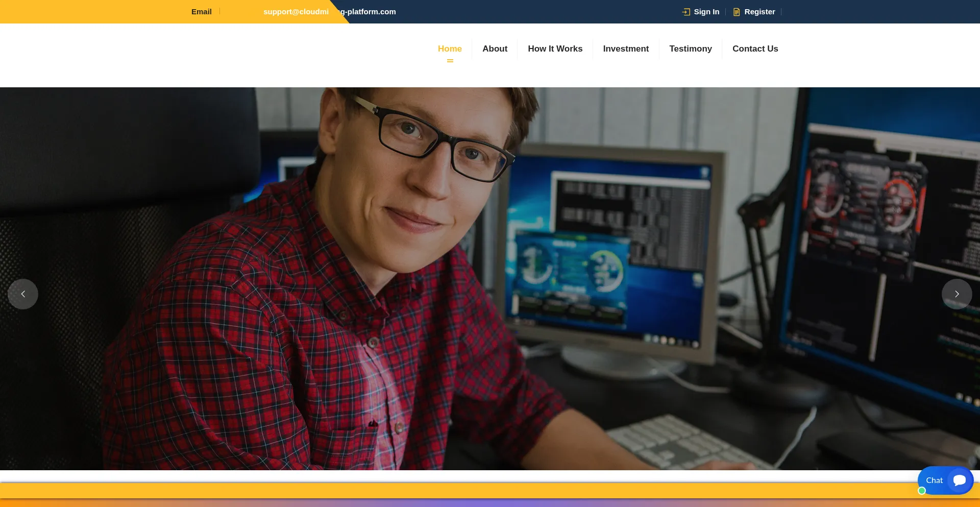Click the Sign In arrow icon
Screen dimensions: 980x507
point(686,12)
